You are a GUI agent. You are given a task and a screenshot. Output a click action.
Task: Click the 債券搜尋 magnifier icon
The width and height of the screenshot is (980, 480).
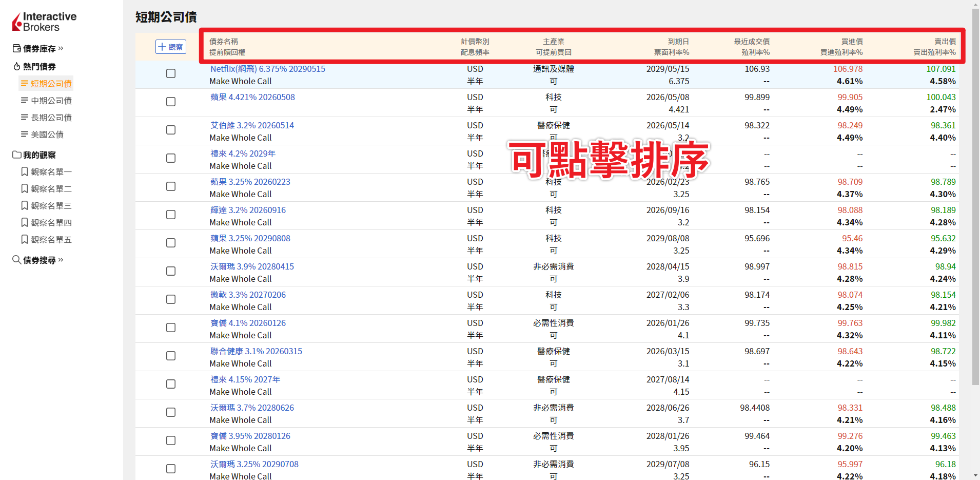click(17, 260)
